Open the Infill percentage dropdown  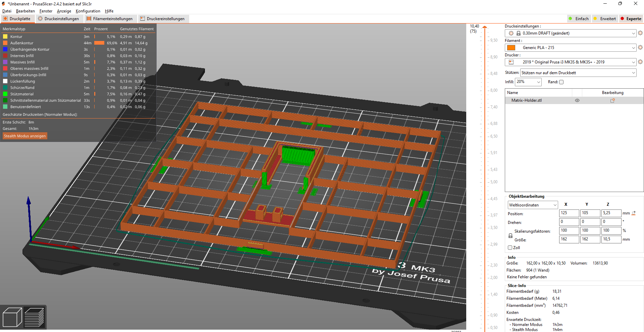click(528, 82)
